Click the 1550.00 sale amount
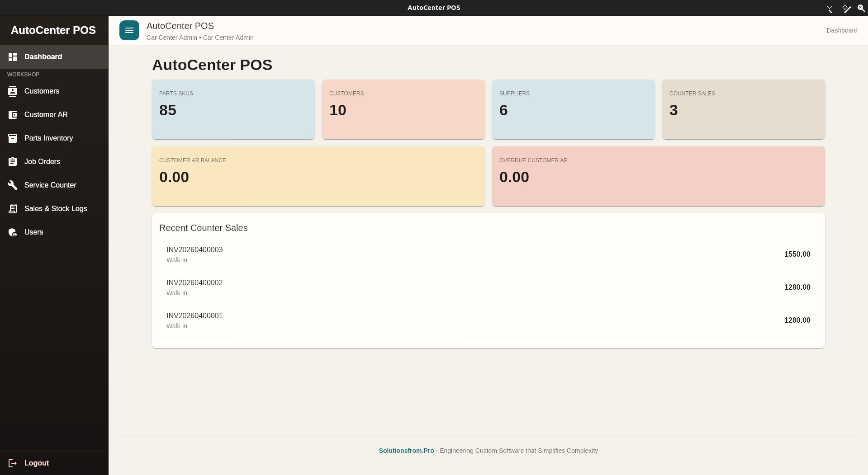 pyautogui.click(x=797, y=254)
